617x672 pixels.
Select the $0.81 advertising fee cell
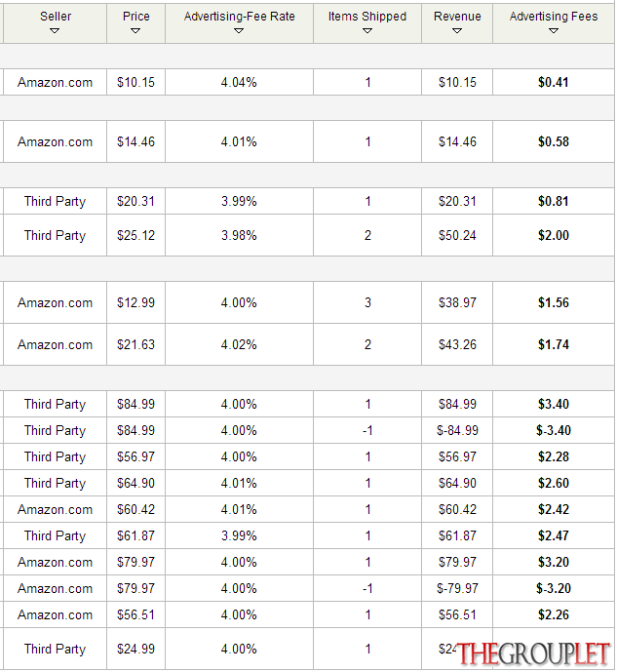(554, 201)
